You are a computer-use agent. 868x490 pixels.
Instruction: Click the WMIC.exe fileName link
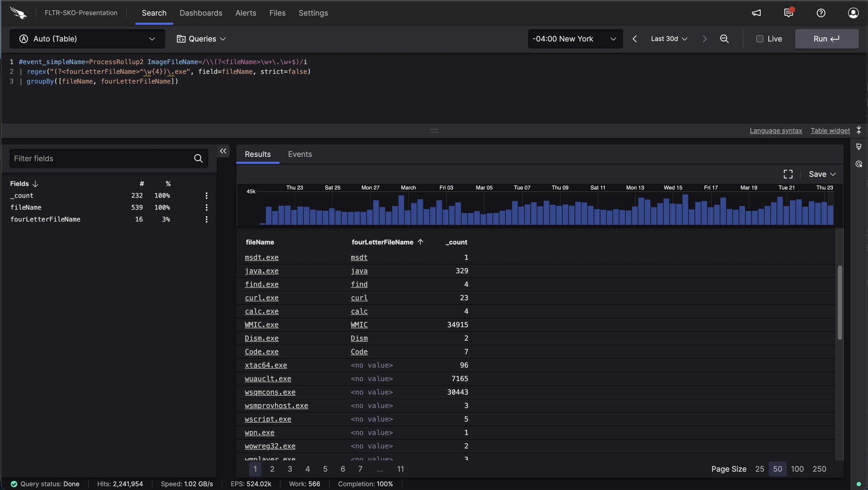(261, 325)
